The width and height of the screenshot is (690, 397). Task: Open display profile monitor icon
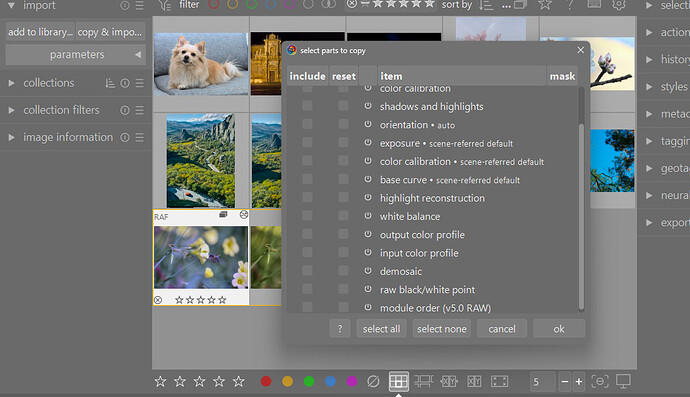623,381
